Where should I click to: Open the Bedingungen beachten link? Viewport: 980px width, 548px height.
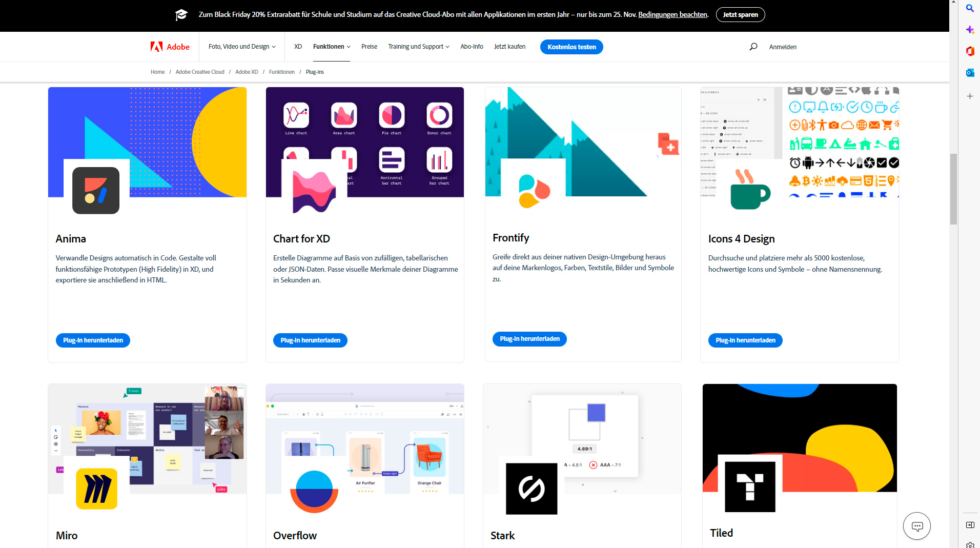click(672, 14)
